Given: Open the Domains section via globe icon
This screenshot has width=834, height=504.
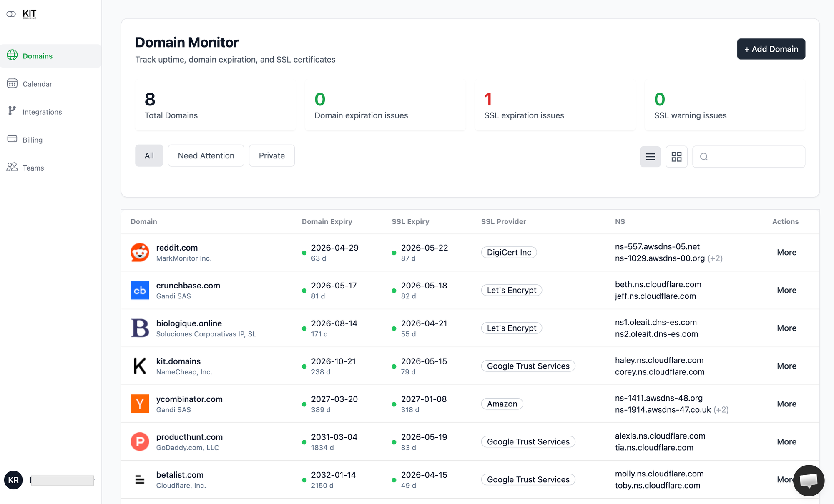Looking at the screenshot, I should coord(13,55).
